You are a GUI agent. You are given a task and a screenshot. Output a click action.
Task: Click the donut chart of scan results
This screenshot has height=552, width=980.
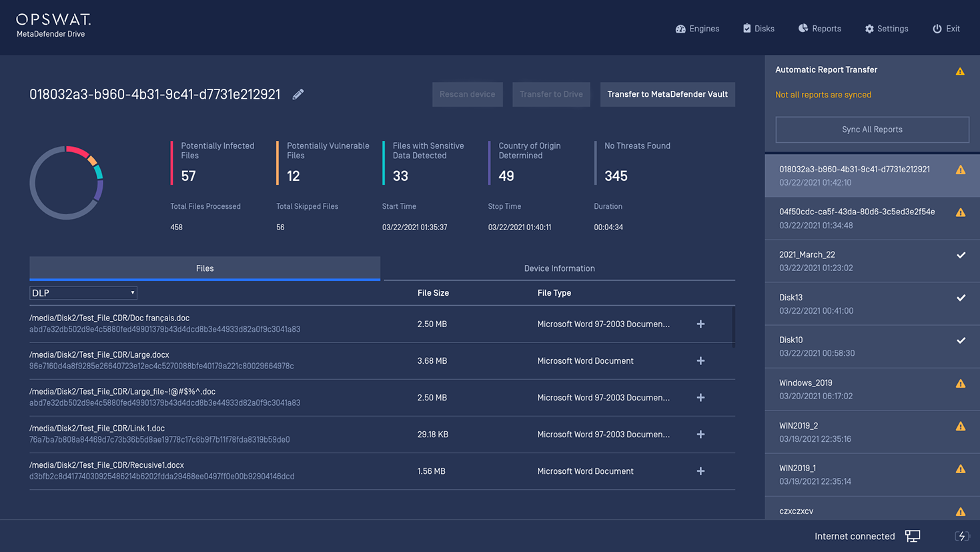pyautogui.click(x=67, y=183)
